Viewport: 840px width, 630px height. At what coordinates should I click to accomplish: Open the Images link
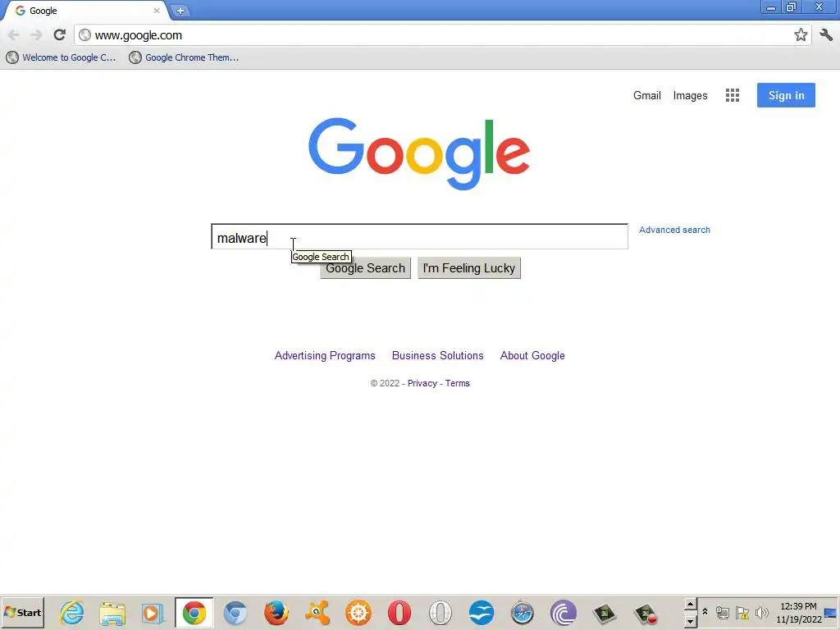tap(690, 95)
